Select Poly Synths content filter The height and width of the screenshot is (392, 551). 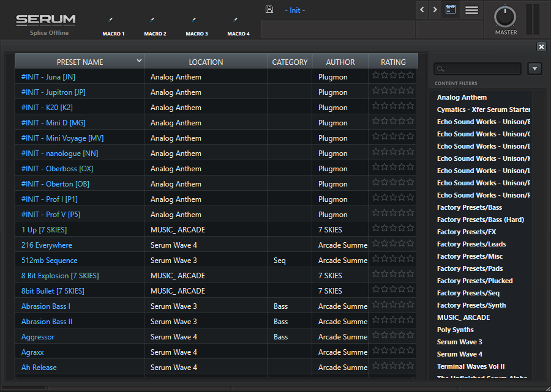[455, 330]
